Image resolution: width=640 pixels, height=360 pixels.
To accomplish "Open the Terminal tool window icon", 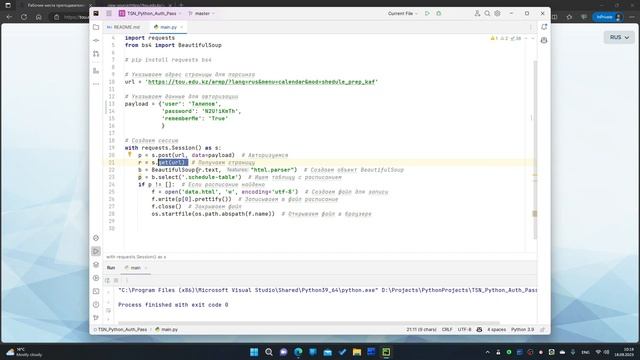I will pyautogui.click(x=96, y=291).
